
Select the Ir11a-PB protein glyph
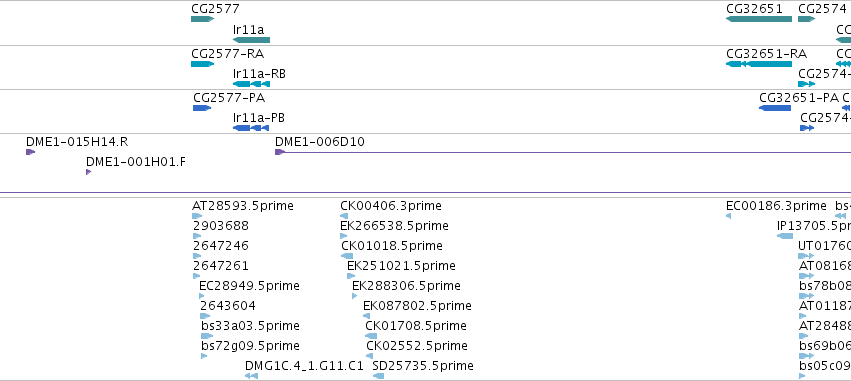tap(251, 128)
